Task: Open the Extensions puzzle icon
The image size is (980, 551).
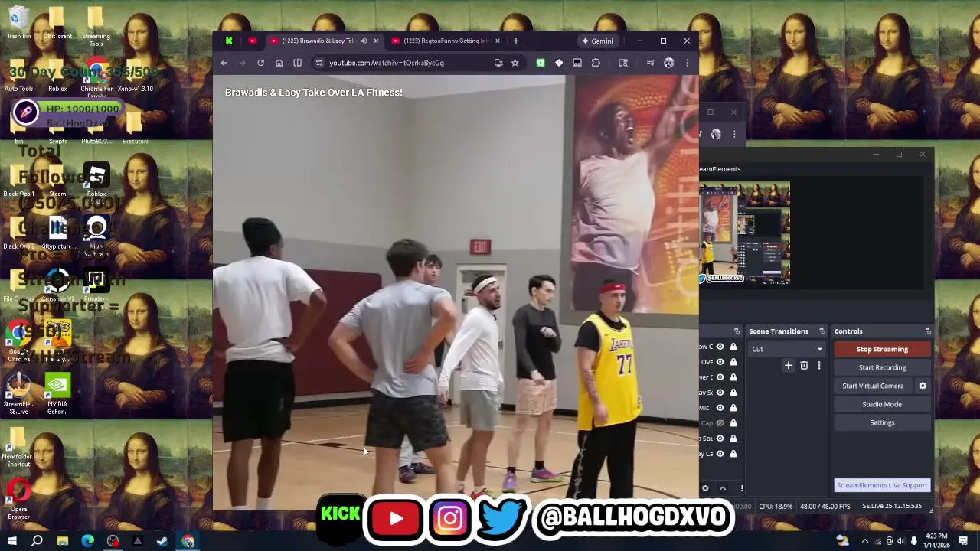Action: 596,63
